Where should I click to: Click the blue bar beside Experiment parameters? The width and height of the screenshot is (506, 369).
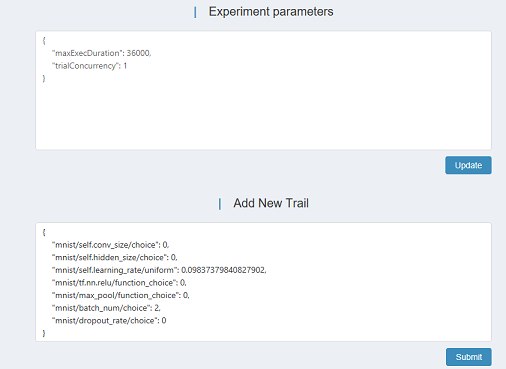(195, 12)
